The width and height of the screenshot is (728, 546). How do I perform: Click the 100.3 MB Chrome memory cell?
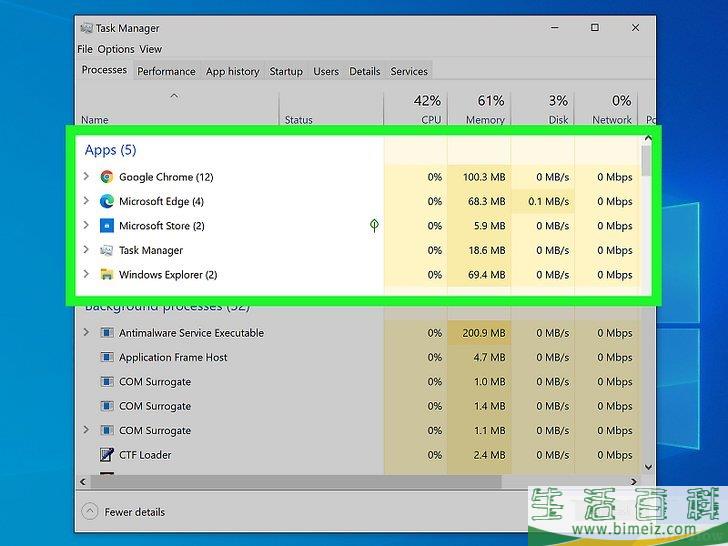coord(479,177)
